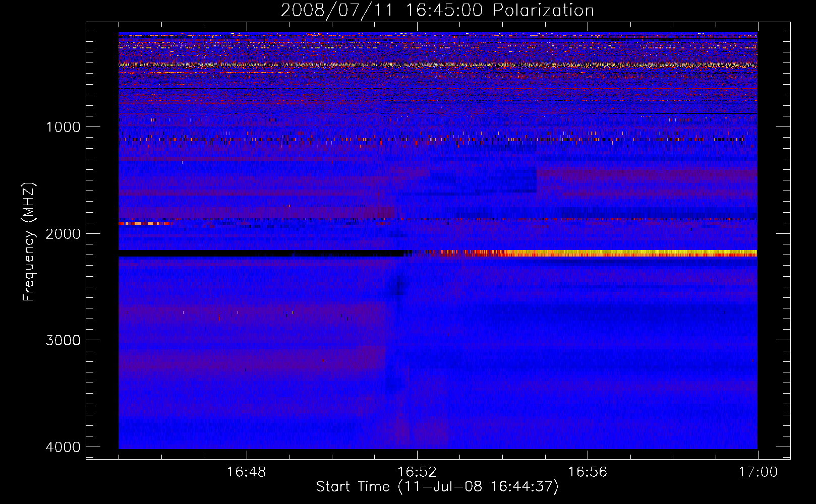Click the 16:56 time axis label

[x=588, y=472]
